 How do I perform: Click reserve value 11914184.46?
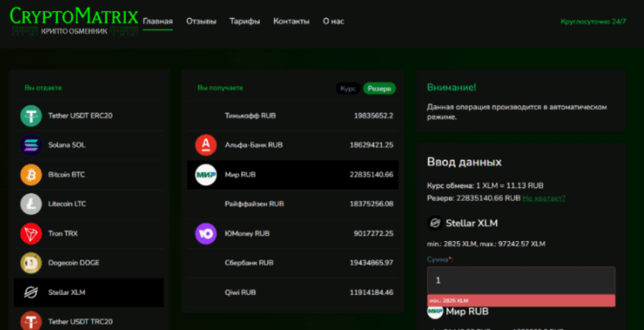(371, 292)
